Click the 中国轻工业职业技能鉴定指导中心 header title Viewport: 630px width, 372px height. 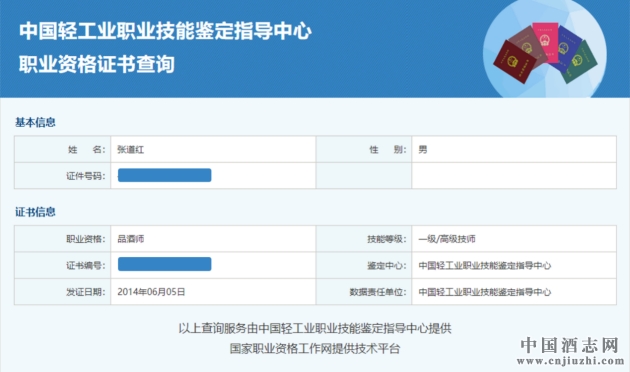pos(165,31)
